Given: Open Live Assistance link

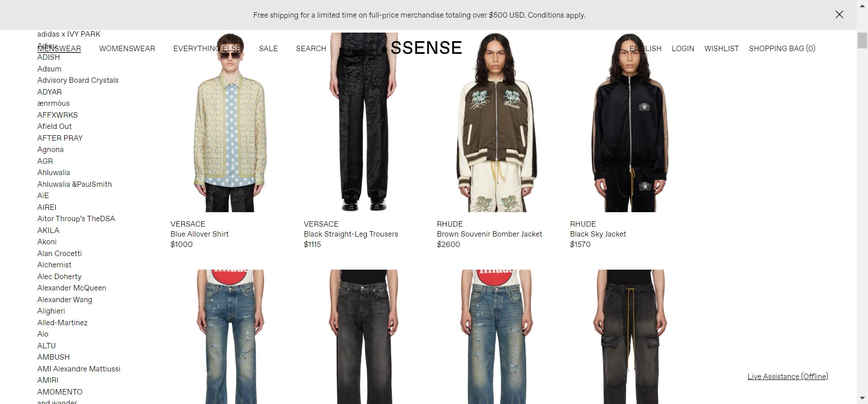Looking at the screenshot, I should (788, 376).
